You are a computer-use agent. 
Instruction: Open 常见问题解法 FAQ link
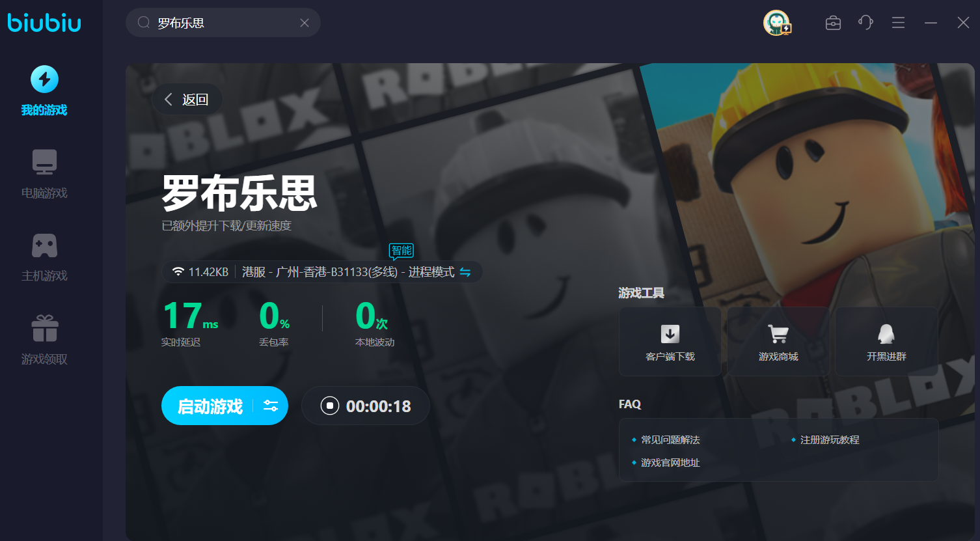(670, 440)
